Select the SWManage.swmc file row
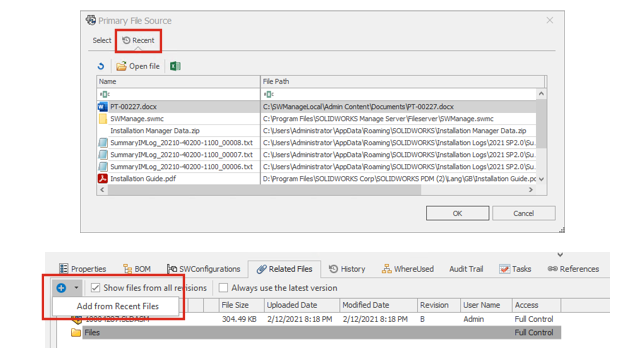Viewport: 640px width, 360px height. [x=316, y=119]
